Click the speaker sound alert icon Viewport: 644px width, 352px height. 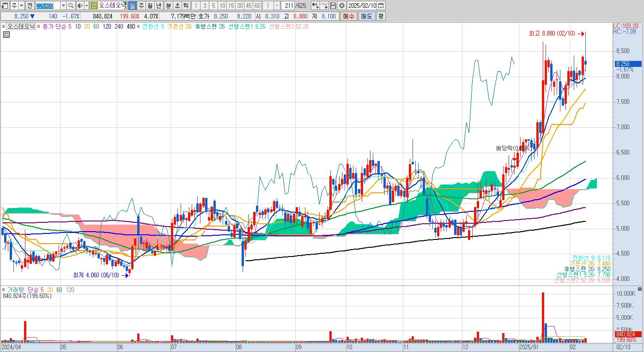tap(79, 6)
